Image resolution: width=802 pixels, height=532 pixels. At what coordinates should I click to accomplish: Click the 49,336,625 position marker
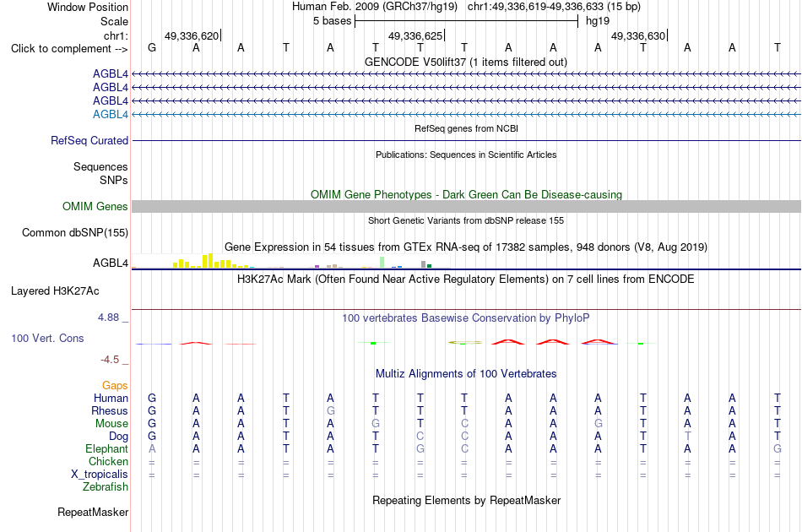coord(415,35)
